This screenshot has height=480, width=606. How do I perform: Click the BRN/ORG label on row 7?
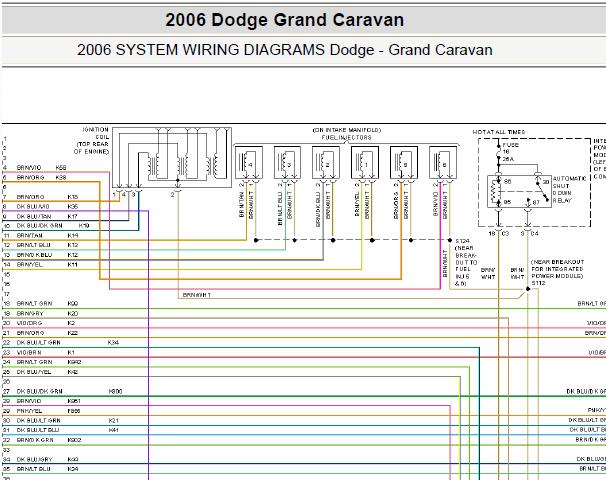click(30, 197)
